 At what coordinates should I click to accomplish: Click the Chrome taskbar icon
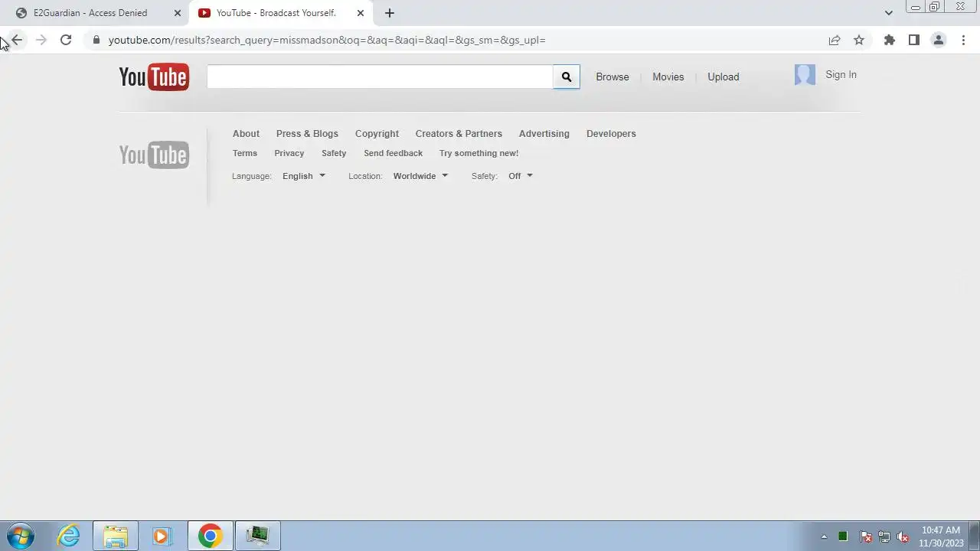[210, 536]
